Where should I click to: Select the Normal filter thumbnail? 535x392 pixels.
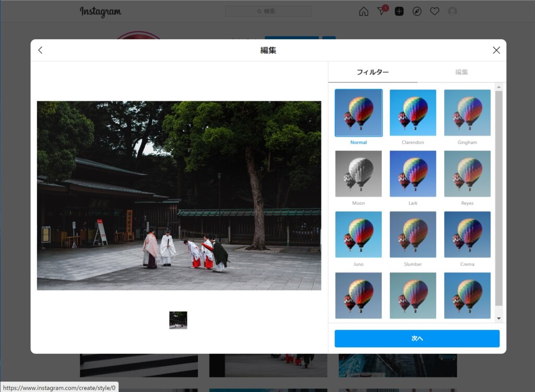point(358,113)
